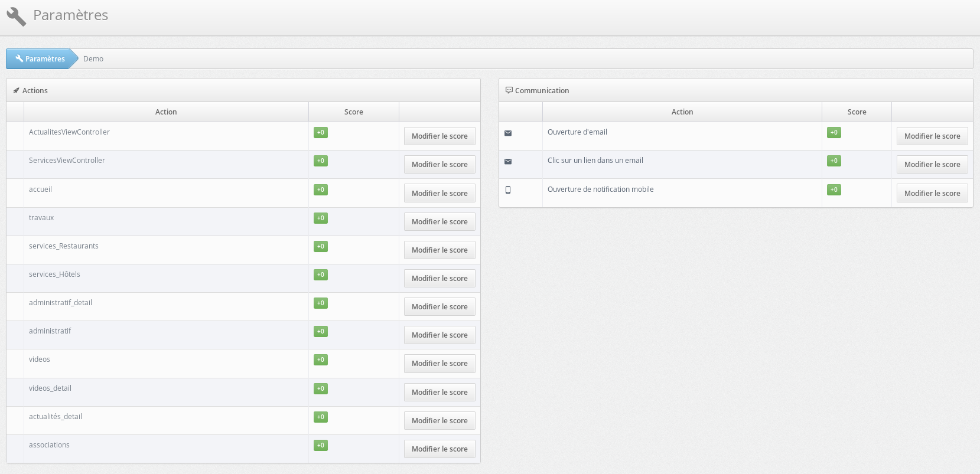Click the envelope icon for Ouverture d'email
The height and width of the screenshot is (474, 980).
click(508, 133)
